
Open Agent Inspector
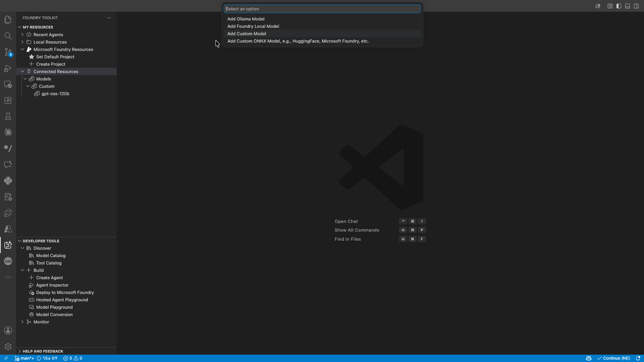[x=52, y=285]
